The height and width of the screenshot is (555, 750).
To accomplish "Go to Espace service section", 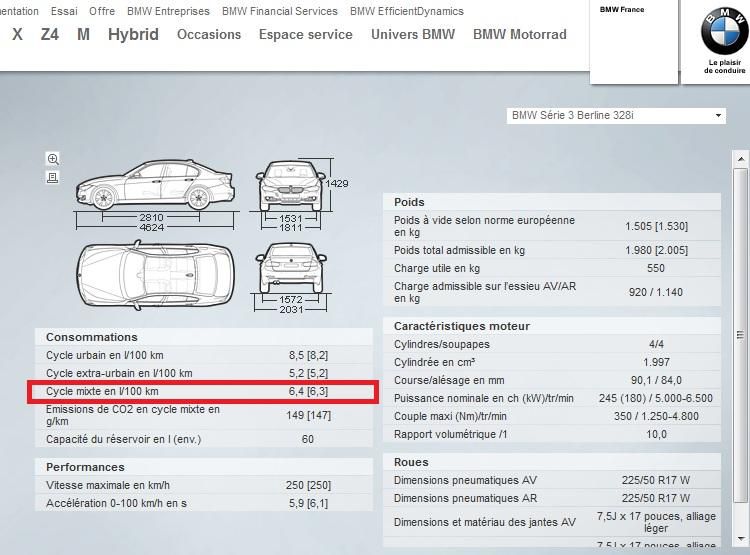I will point(306,34).
